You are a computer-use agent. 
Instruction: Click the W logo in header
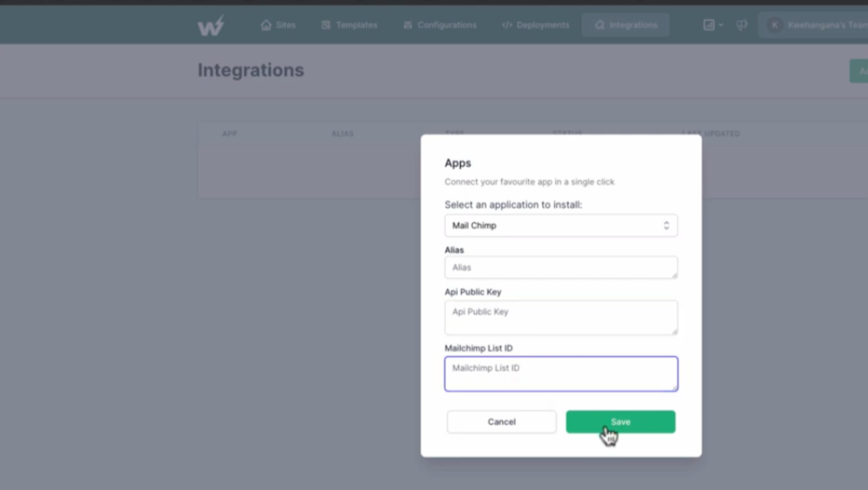point(211,25)
